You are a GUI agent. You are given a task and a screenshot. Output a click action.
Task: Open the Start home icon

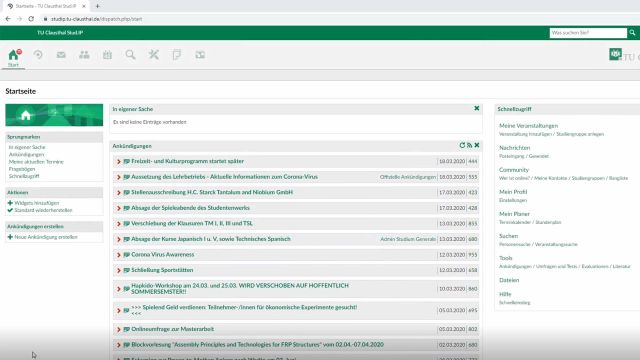pyautogui.click(x=13, y=55)
